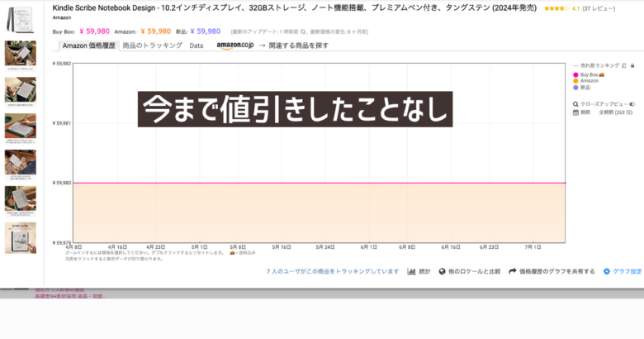Click the calendar icon next to 期間
The width and height of the screenshot is (644, 339).
coord(575,112)
